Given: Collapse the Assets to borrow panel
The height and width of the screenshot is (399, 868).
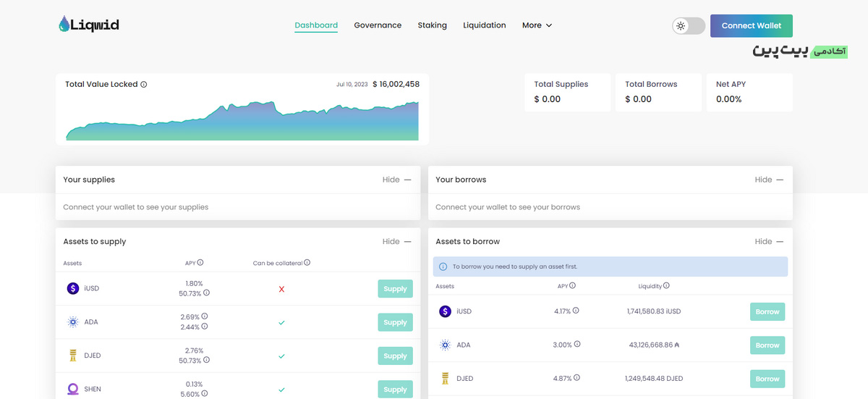Looking at the screenshot, I should [x=769, y=242].
